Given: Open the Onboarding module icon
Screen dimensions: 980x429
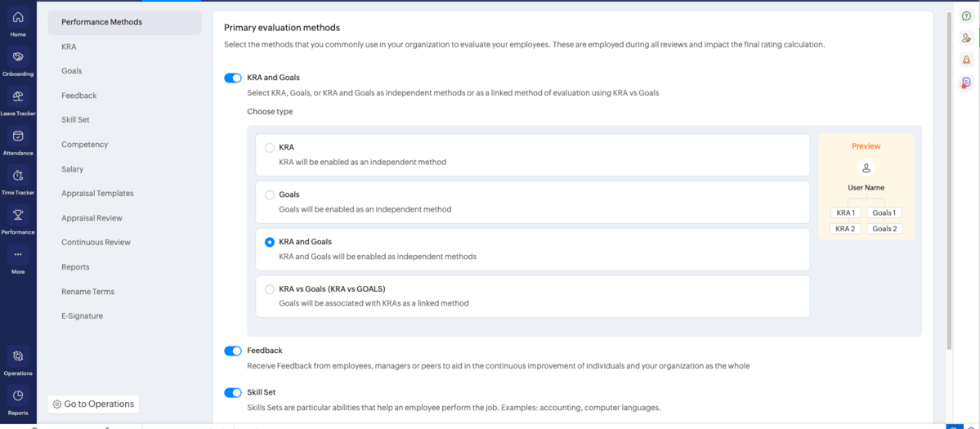Looking at the screenshot, I should pos(18,57).
